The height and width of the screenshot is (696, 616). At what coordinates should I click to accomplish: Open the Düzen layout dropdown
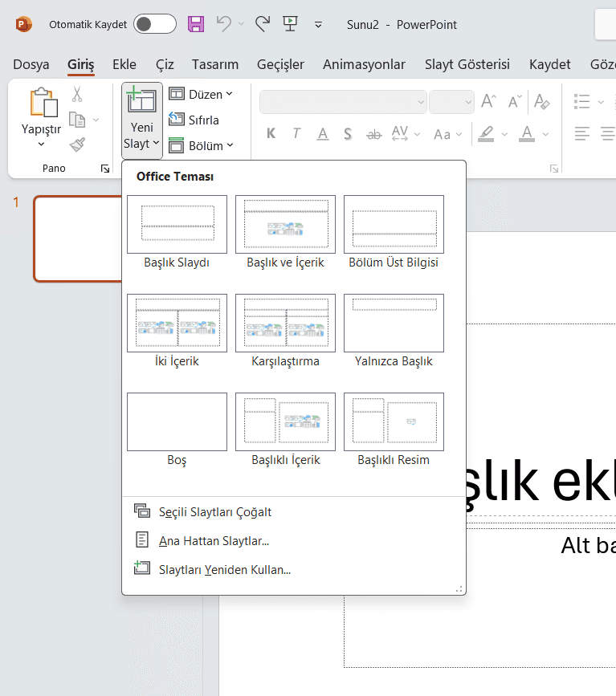[x=201, y=94]
